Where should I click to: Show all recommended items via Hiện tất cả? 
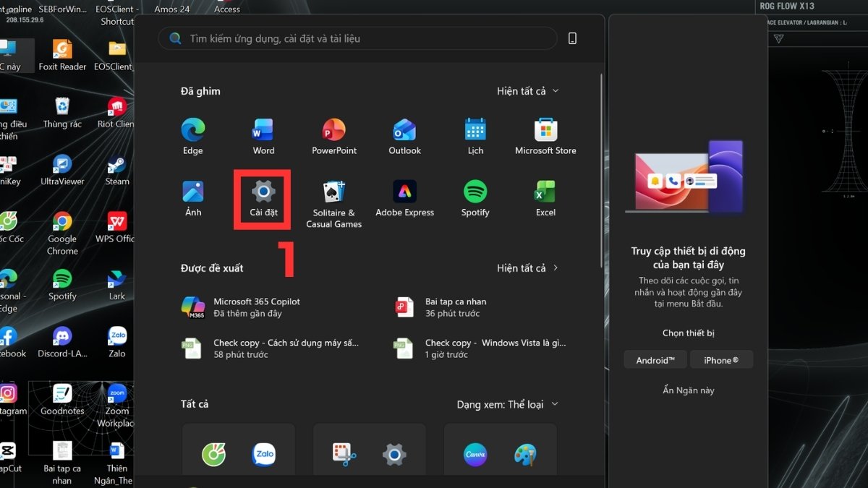[x=527, y=268]
